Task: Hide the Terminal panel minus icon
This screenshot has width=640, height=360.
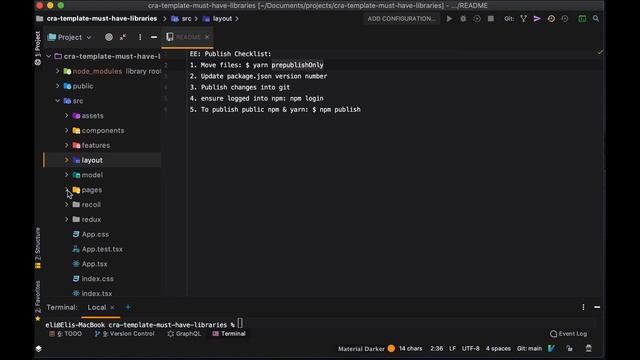Action: pos(597,307)
